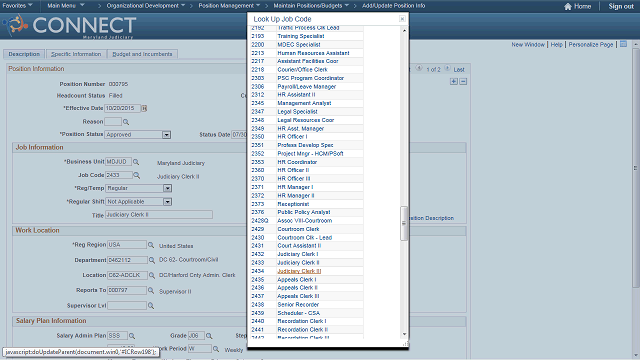
Task: Select Judiciary Clerk III job code
Action: pyautogui.click(x=299, y=271)
